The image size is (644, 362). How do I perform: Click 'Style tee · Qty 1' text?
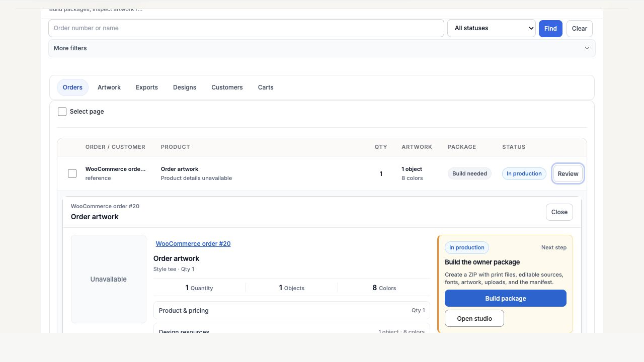(174, 269)
